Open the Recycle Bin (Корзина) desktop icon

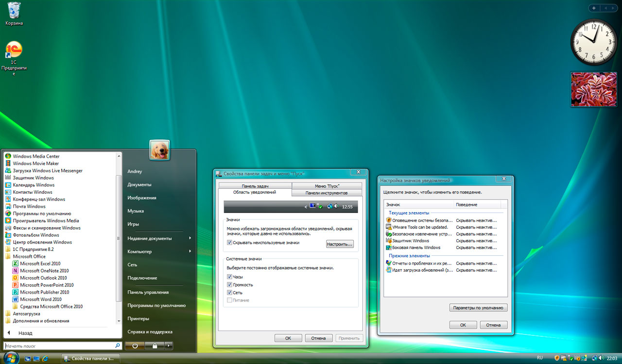click(14, 11)
